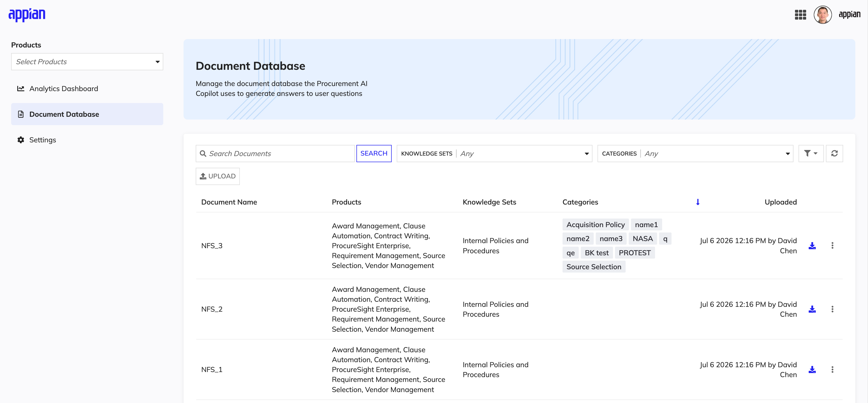Refresh the document list
This screenshot has width=868, height=403.
834,154
